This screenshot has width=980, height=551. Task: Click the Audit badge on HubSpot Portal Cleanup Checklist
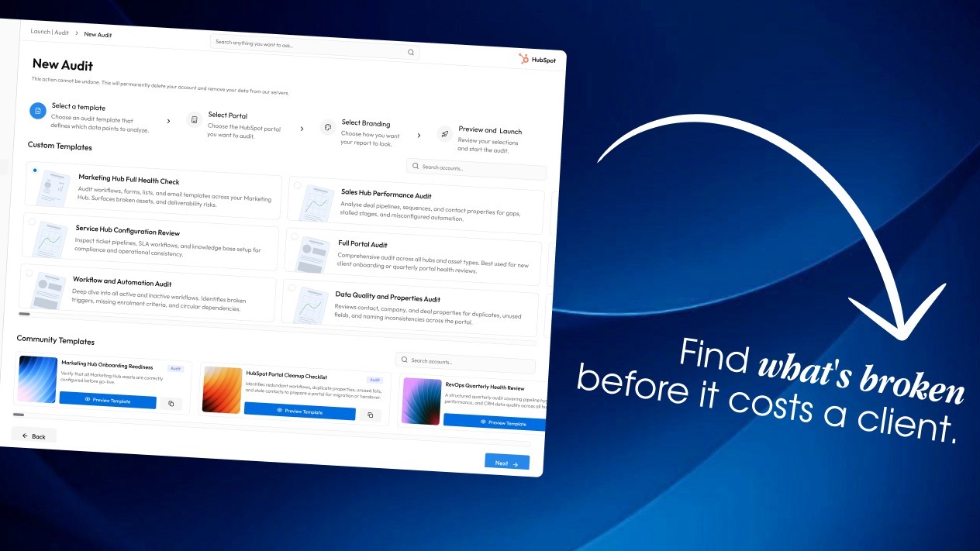coord(374,380)
